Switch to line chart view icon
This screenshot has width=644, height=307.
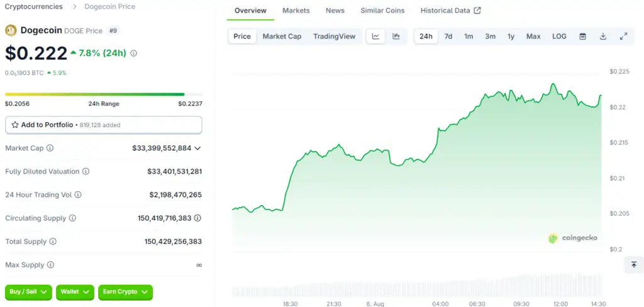click(x=375, y=36)
